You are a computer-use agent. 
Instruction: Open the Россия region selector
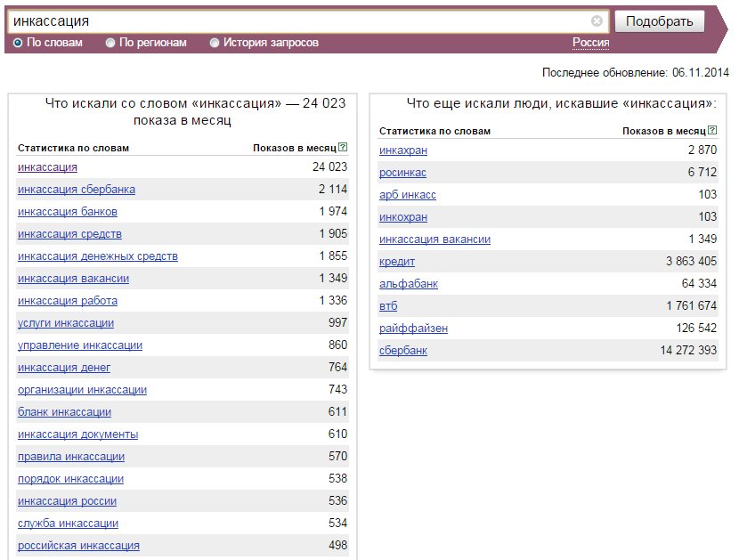[x=590, y=43]
